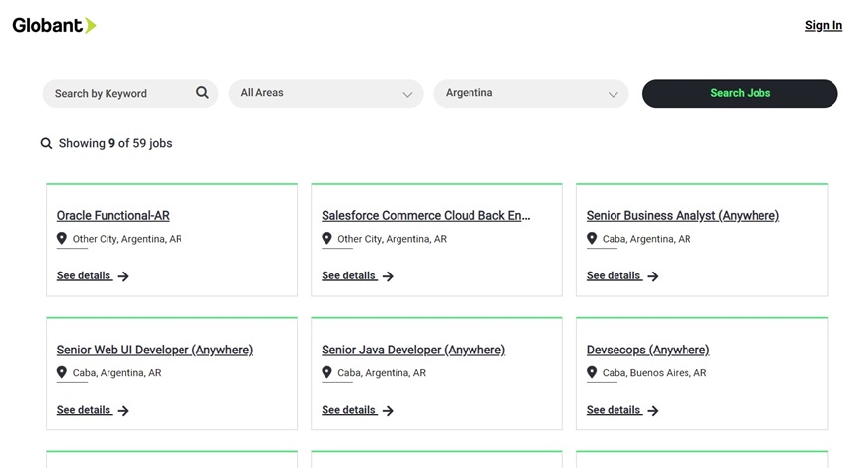The width and height of the screenshot is (868, 468).
Task: Open the Argentina country dropdown
Action: [x=531, y=93]
